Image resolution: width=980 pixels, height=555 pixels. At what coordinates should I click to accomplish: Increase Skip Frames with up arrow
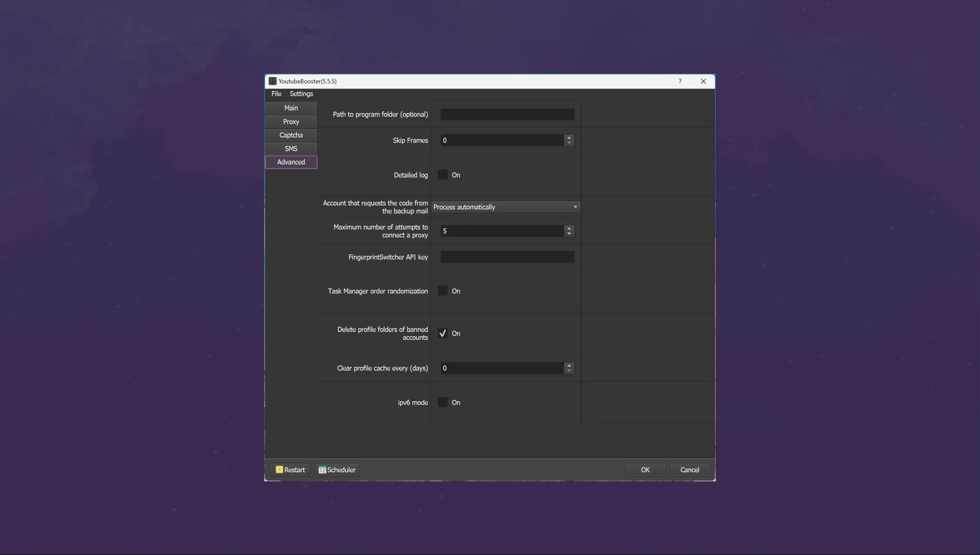[569, 138]
